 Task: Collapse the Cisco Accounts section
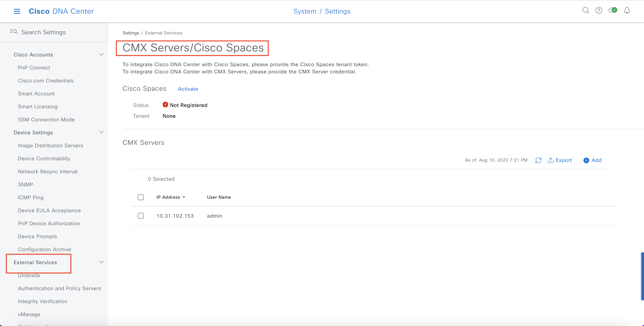tap(101, 54)
